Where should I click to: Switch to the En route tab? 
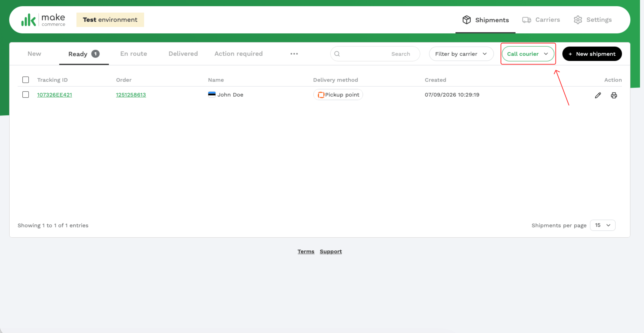coord(133,54)
